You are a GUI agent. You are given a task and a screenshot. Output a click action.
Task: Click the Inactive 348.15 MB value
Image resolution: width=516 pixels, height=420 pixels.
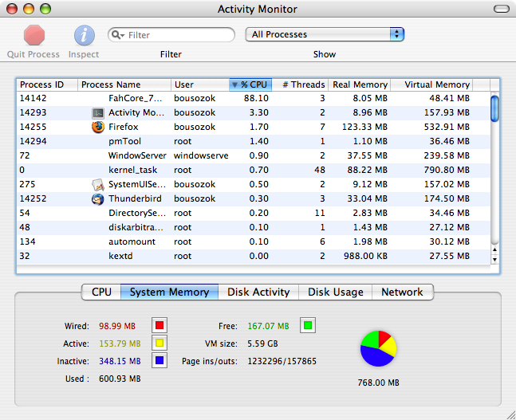120,361
